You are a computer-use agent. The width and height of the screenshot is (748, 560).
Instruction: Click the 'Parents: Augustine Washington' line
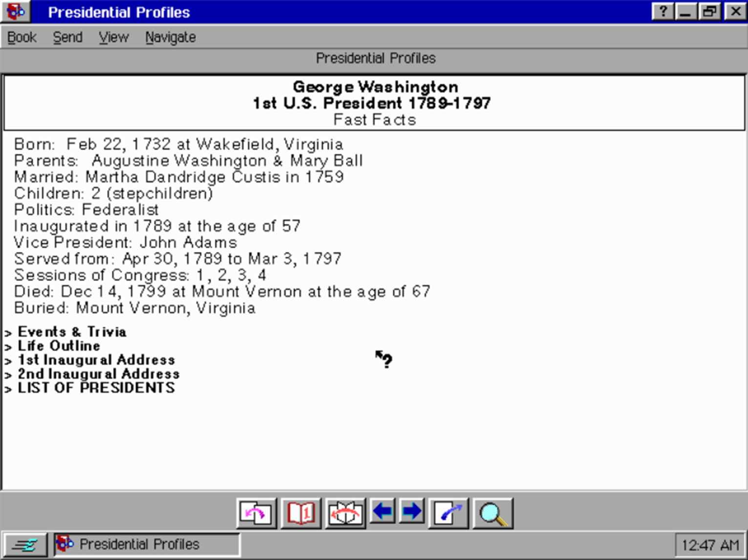click(x=189, y=161)
